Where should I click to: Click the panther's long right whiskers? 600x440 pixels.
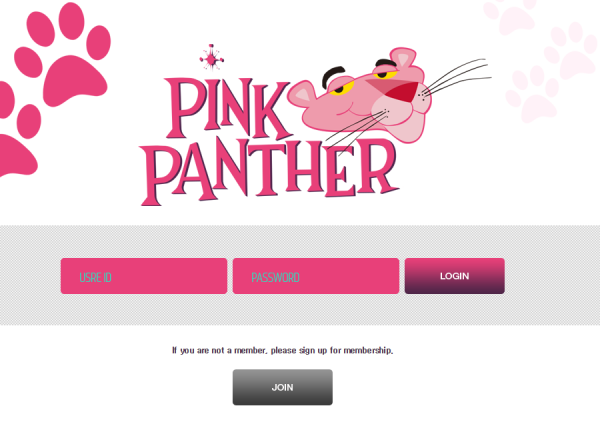456,78
